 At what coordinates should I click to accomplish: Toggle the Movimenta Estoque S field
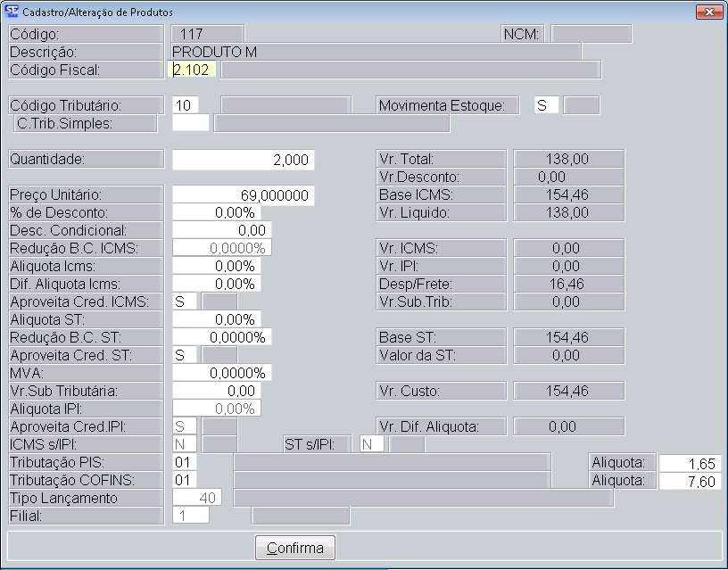point(546,105)
